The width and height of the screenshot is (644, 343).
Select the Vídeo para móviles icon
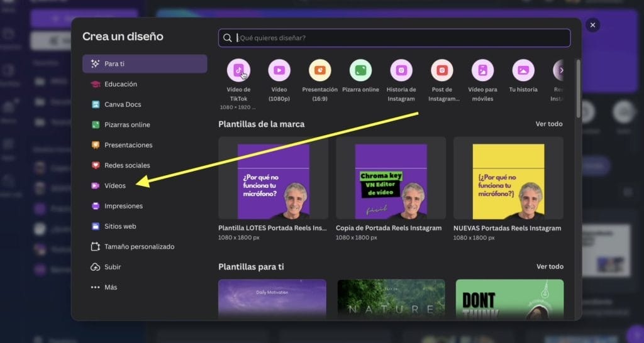[482, 70]
